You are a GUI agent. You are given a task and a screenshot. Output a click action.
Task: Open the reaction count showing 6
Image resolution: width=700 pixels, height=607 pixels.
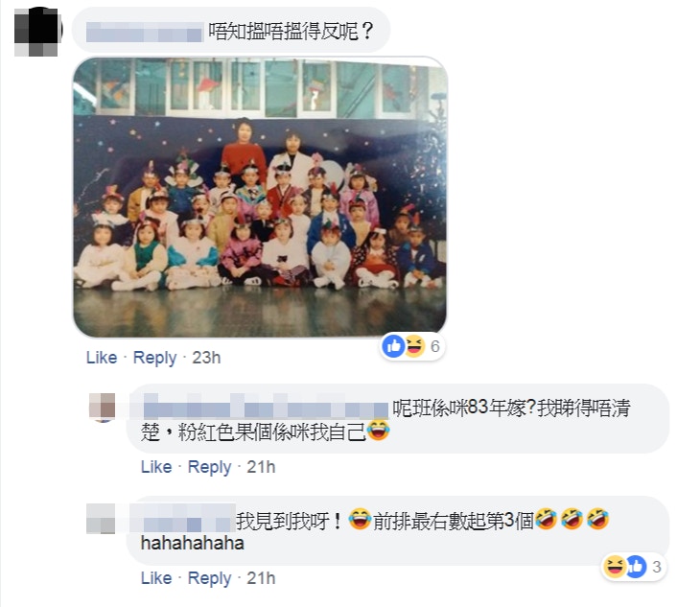point(434,346)
